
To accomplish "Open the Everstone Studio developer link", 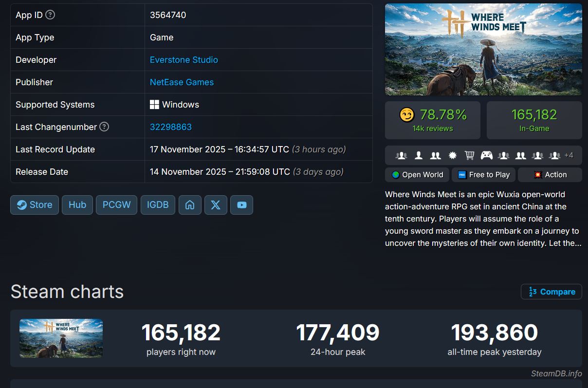I will [x=184, y=60].
